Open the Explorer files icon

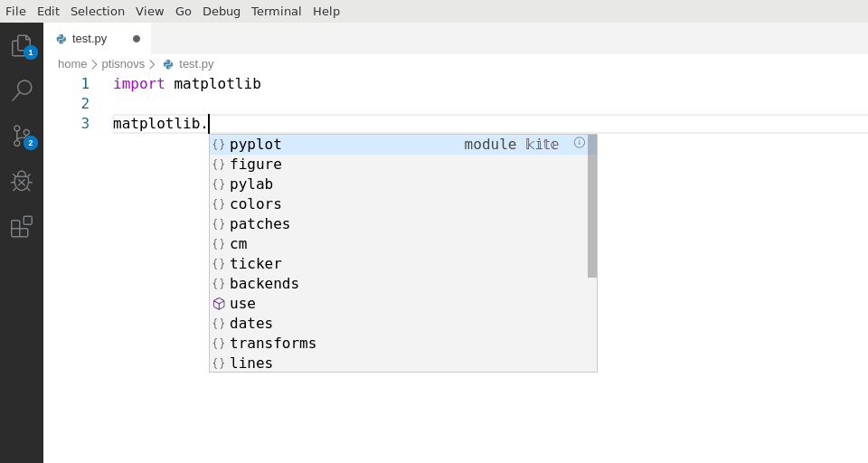pos(22,45)
